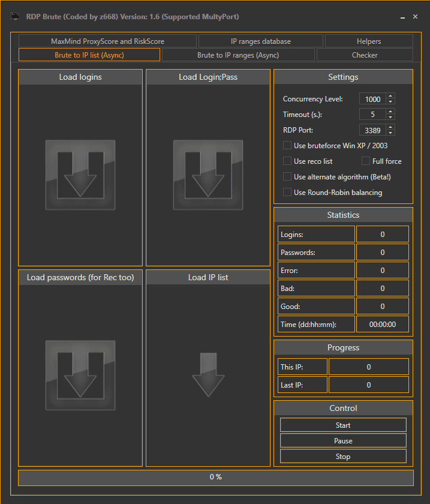
Task: Open the Checker tab
Action: (x=365, y=55)
